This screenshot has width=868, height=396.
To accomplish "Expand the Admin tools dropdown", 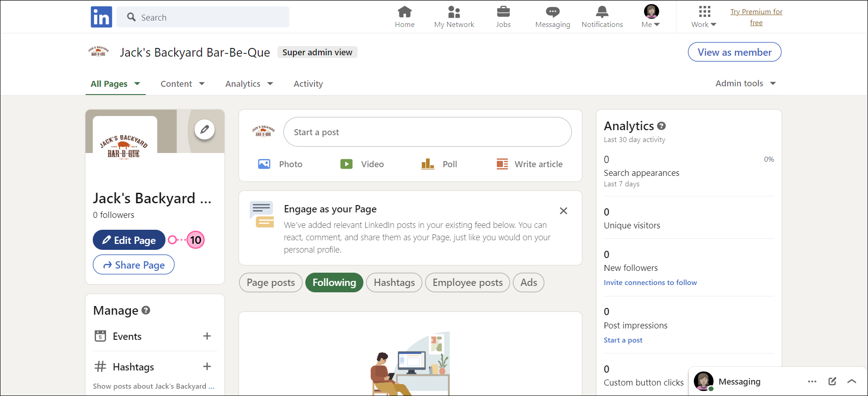I will (x=746, y=83).
